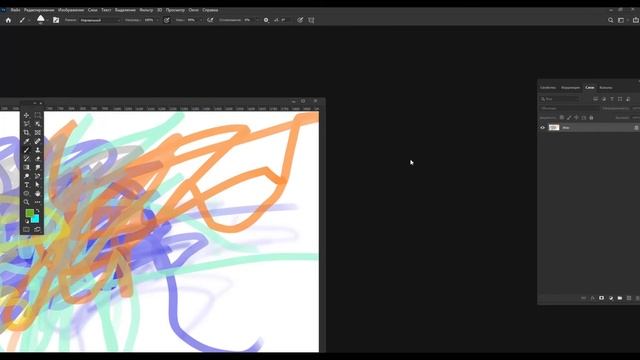
Task: Toggle filter for pixel layers
Action: (x=596, y=99)
